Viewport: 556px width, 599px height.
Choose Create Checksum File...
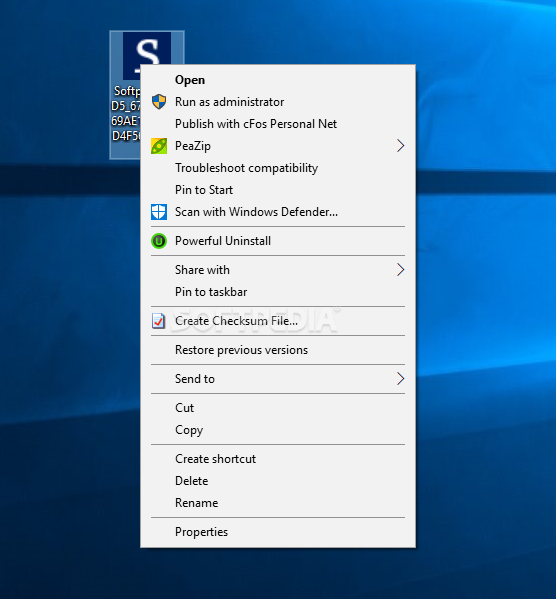278,321
